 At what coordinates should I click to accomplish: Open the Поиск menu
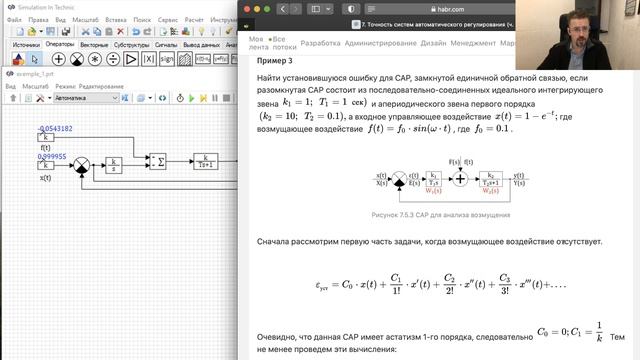[x=142, y=20]
